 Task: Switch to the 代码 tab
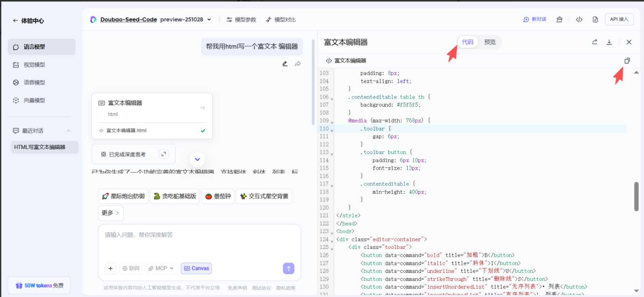point(468,42)
